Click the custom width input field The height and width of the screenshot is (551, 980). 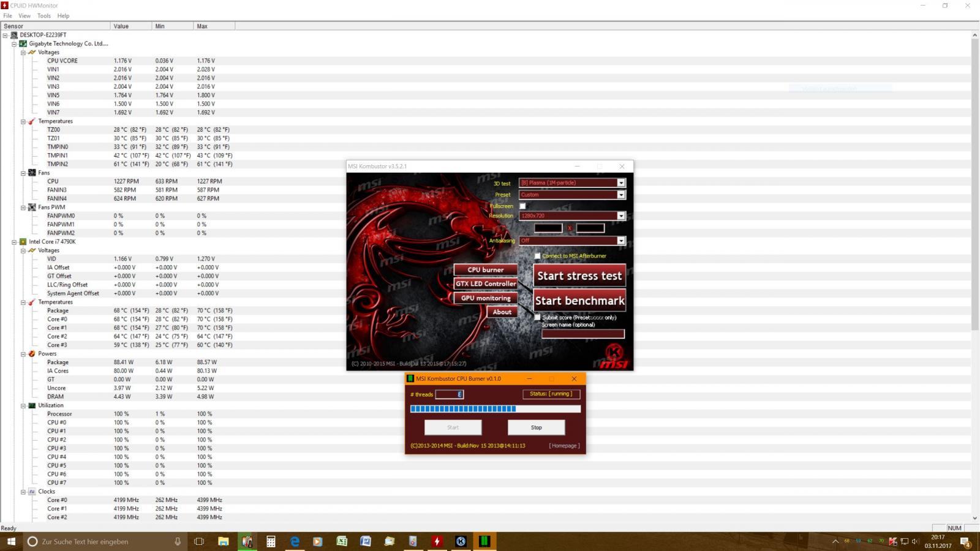pos(548,228)
